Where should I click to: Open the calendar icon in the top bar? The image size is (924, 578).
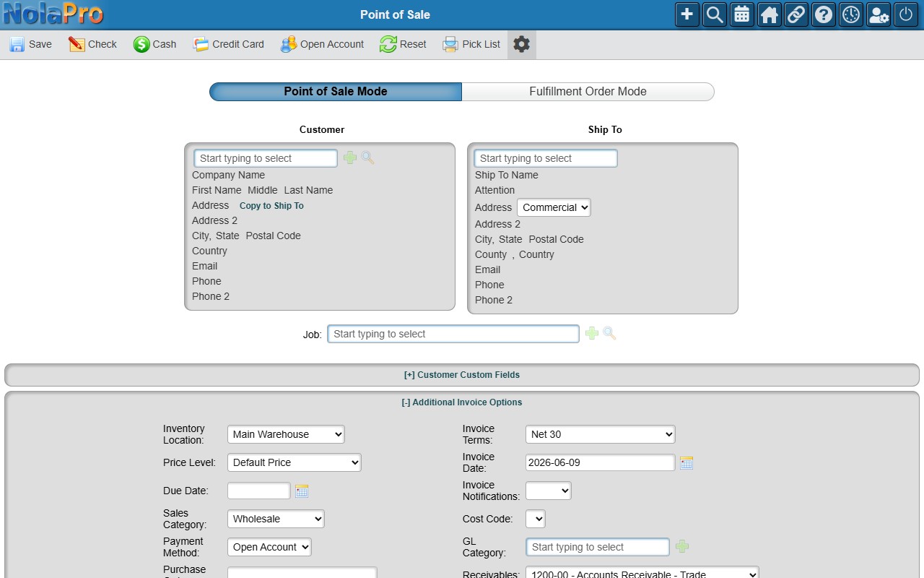[x=742, y=14]
